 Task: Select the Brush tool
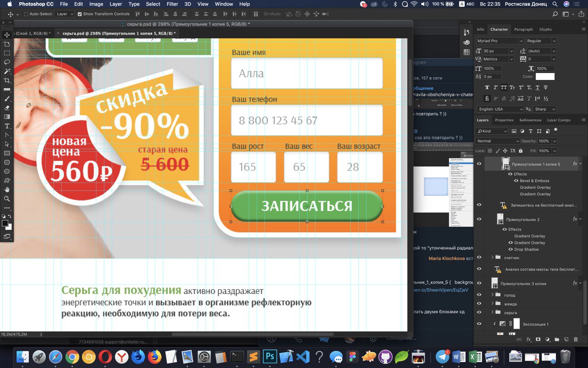point(7,98)
